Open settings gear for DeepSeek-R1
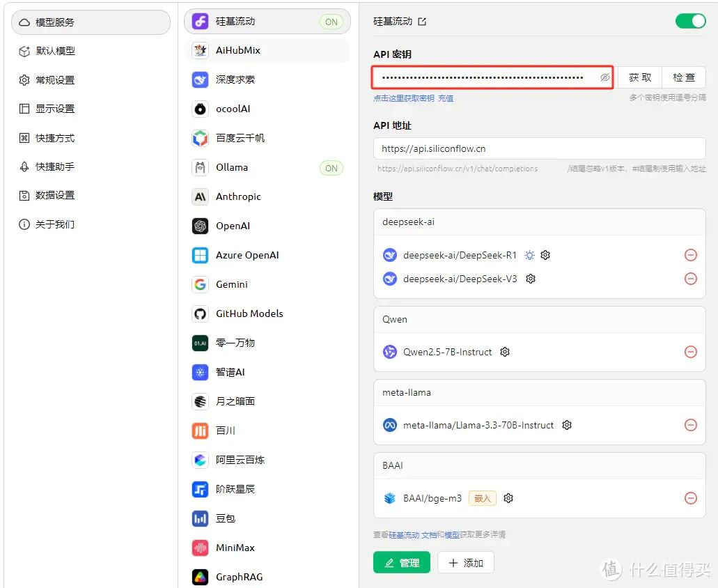Viewport: 718px width, 588px height. (x=545, y=255)
